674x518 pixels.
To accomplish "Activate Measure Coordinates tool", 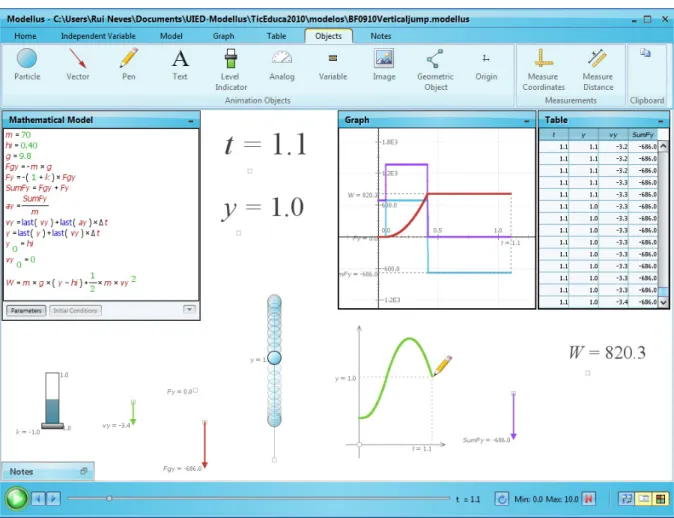I will pos(543,70).
